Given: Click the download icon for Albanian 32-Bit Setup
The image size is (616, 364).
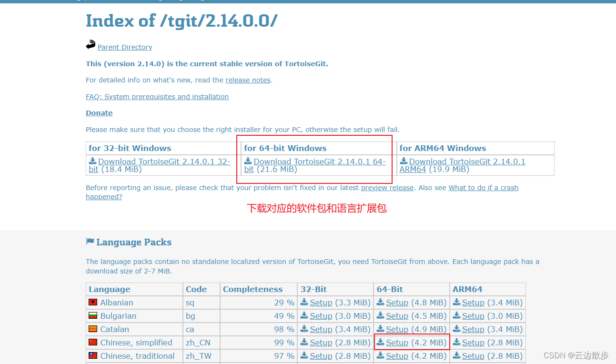Looking at the screenshot, I should 304,302.
